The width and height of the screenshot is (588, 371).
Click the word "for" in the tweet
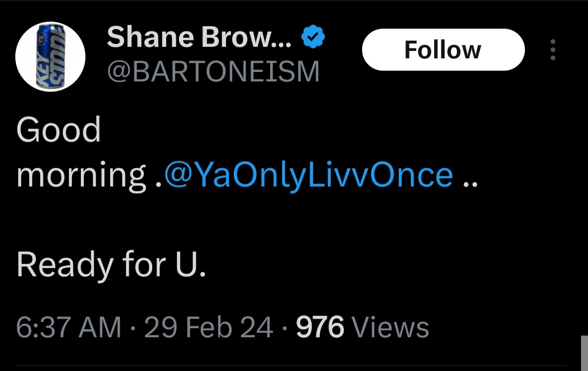coord(144,265)
